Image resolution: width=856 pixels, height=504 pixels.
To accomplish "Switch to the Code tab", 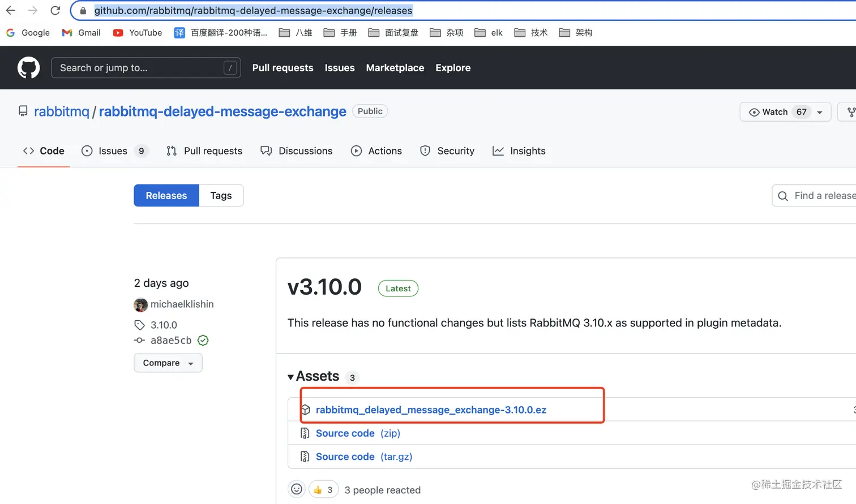I will 44,151.
